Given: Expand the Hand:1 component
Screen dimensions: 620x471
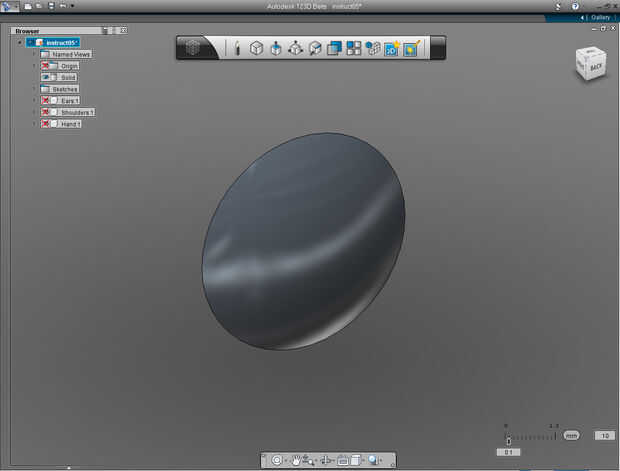Looking at the screenshot, I should click(34, 124).
